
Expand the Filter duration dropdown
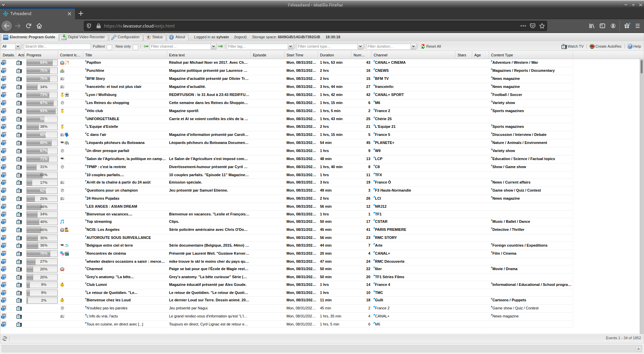pyautogui.click(x=413, y=46)
